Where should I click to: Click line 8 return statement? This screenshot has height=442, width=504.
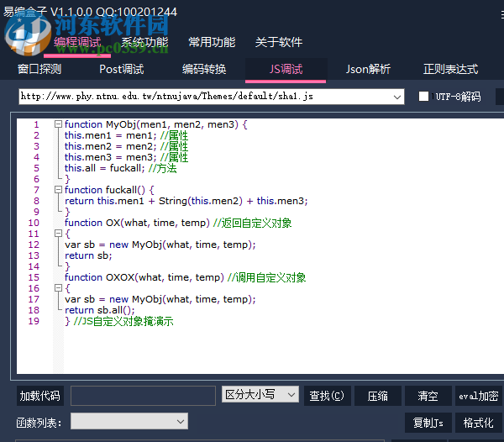(186, 201)
